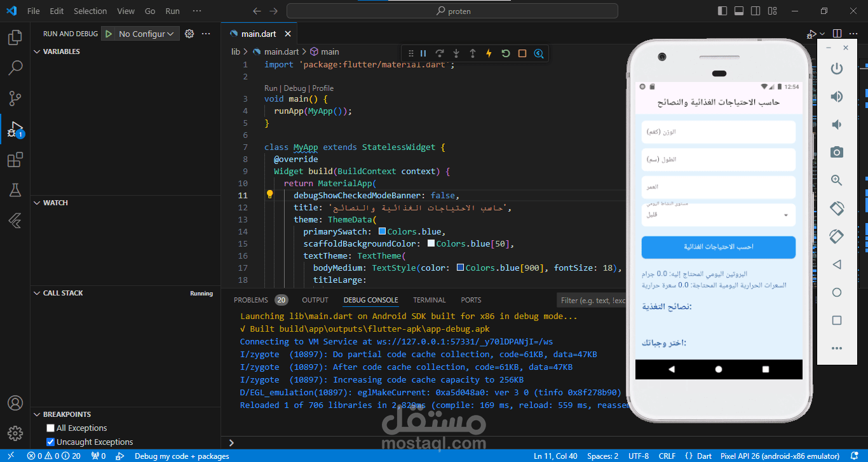Viewport: 868px width, 462px height.
Task: Raise volume on emulator toolbar
Action: [x=837, y=97]
